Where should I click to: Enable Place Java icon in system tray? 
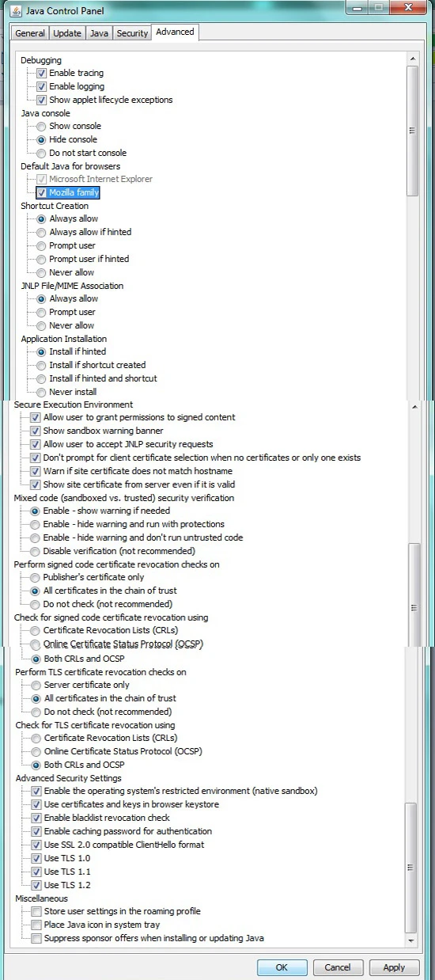(36, 925)
